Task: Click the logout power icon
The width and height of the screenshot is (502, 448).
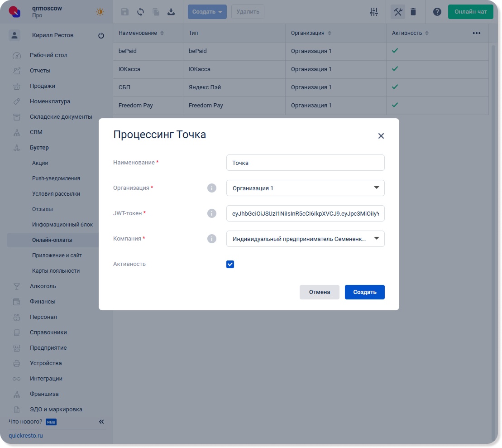Action: pos(101,36)
